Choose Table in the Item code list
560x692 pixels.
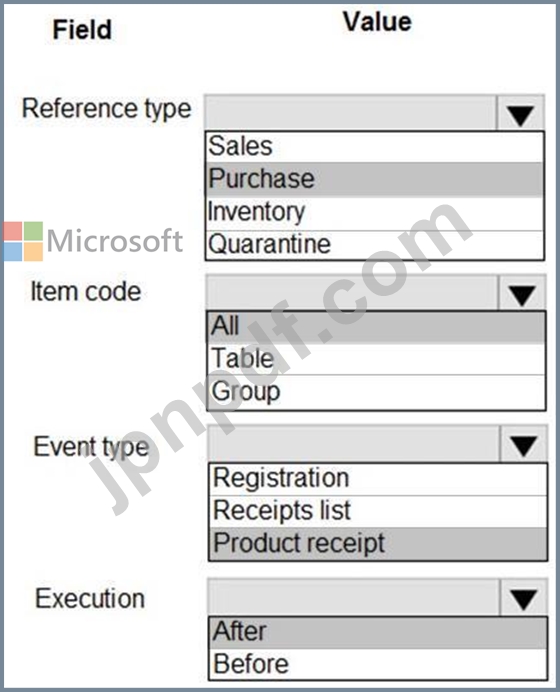tap(376, 358)
